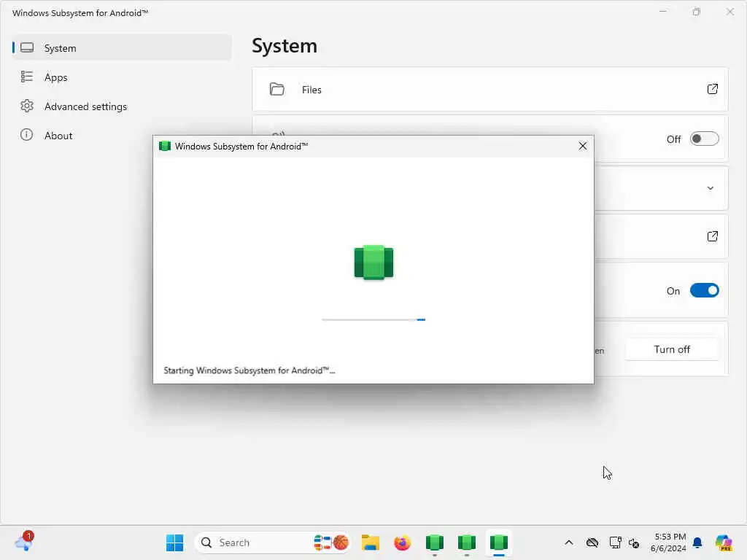
Task: Click the Files folder icon
Action: click(276, 89)
